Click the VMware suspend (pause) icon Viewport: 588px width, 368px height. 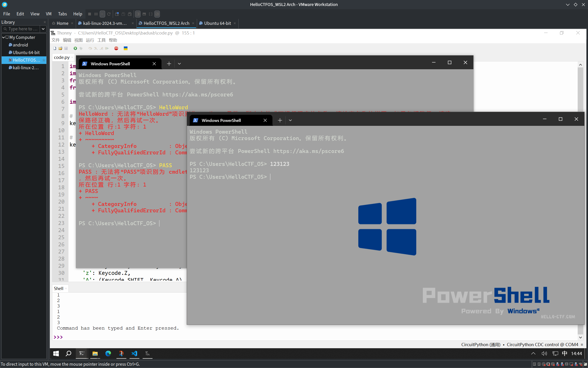pyautogui.click(x=96, y=14)
